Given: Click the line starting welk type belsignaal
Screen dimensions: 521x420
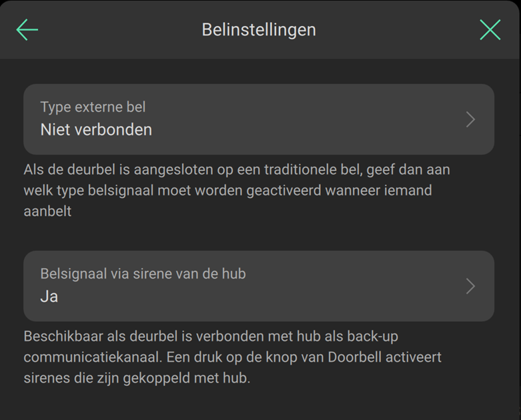Looking at the screenshot, I should click(227, 191).
